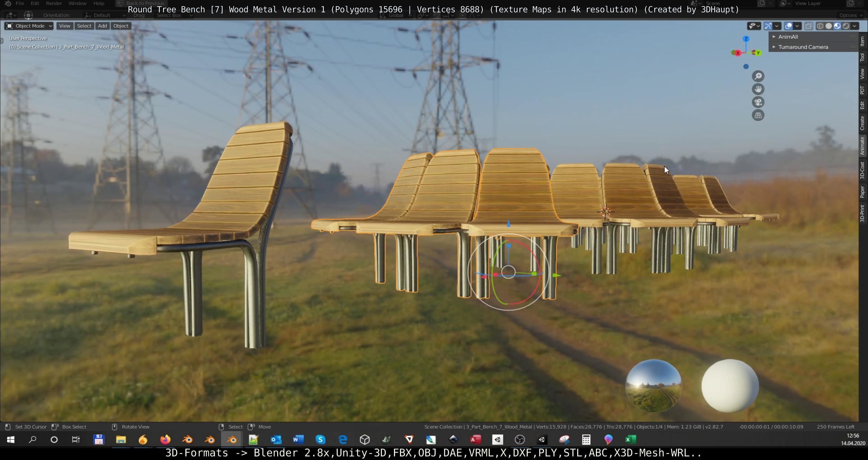Expand the Turnaround Camera panel
Image resolution: width=868 pixels, height=460 pixels.
tap(803, 47)
